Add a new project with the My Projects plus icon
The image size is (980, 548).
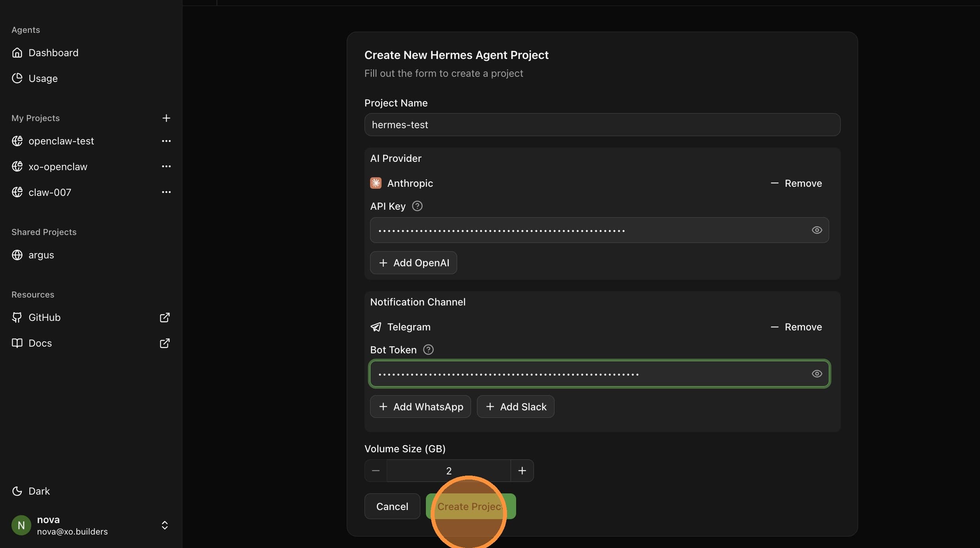(x=166, y=118)
